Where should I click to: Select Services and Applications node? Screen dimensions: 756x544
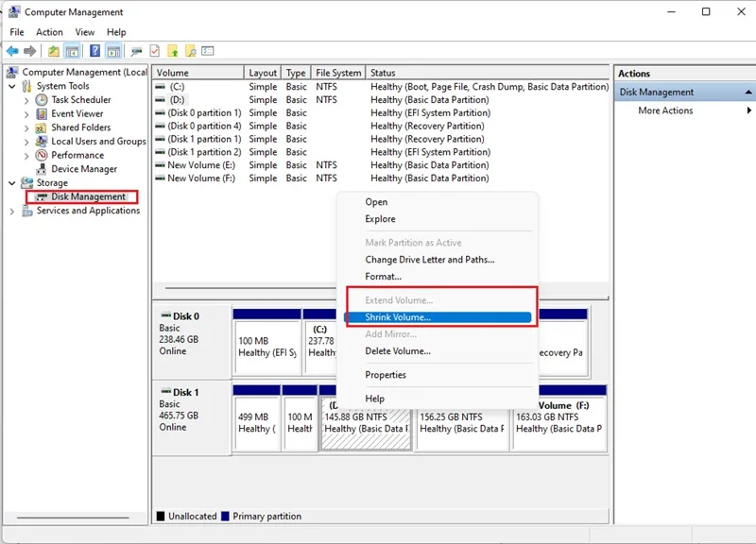tap(88, 211)
